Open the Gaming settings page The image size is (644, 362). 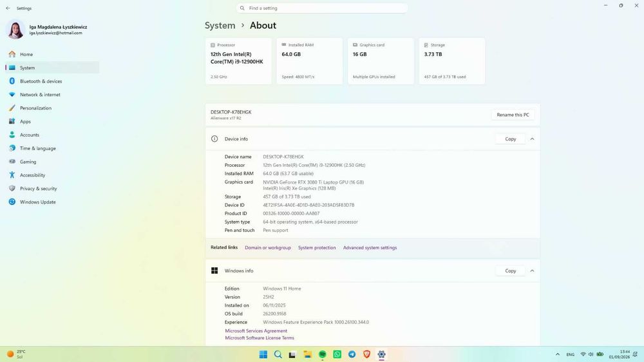click(x=52, y=162)
